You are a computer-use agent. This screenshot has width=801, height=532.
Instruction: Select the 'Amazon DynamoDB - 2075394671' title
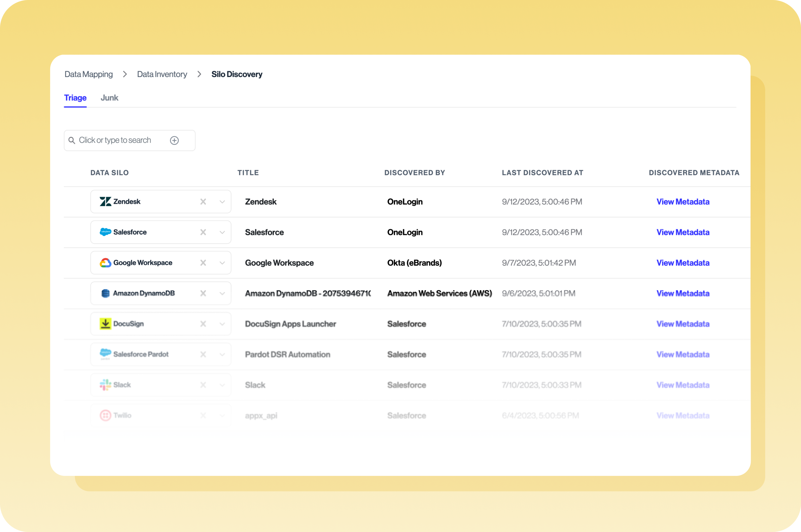(x=308, y=293)
